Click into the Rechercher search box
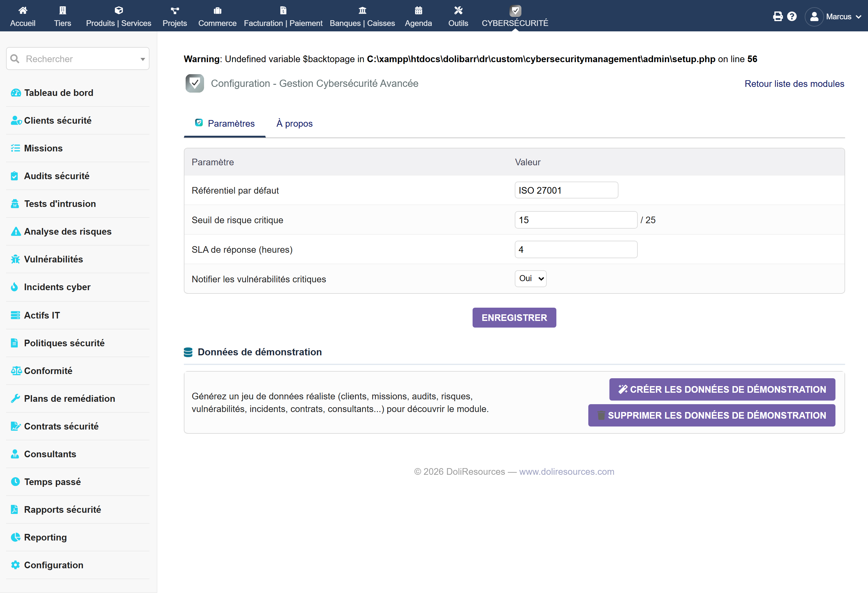Screen dimensions: 868x593 coord(78,59)
